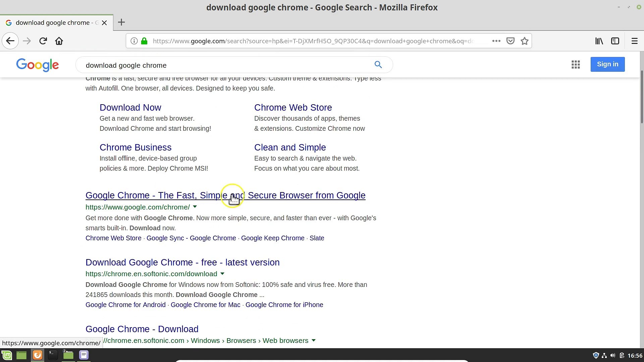Click the blue search magnifier icon
The width and height of the screenshot is (644, 362).
pyautogui.click(x=378, y=65)
